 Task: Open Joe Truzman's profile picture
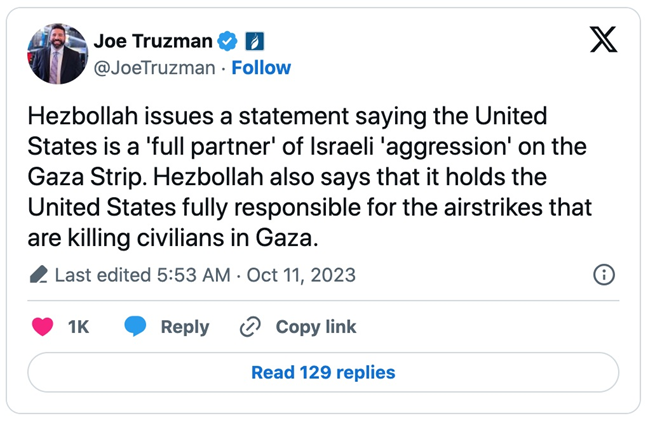[x=58, y=54]
